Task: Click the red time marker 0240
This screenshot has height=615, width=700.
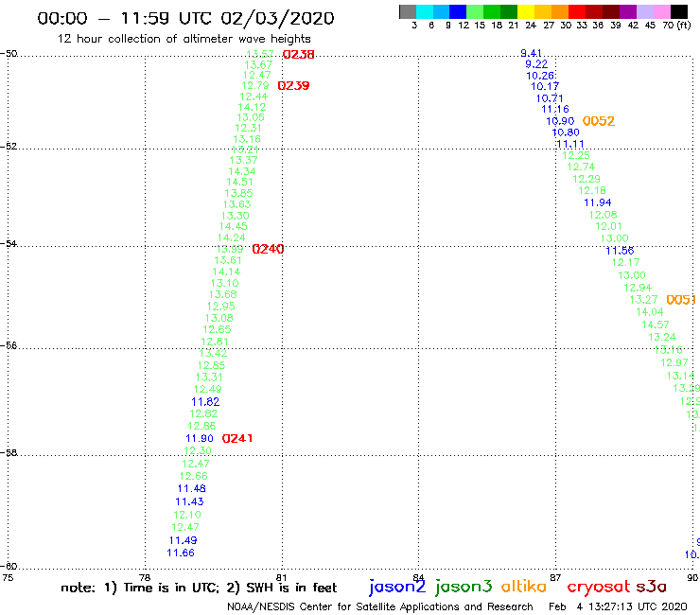Action: pyautogui.click(x=268, y=249)
